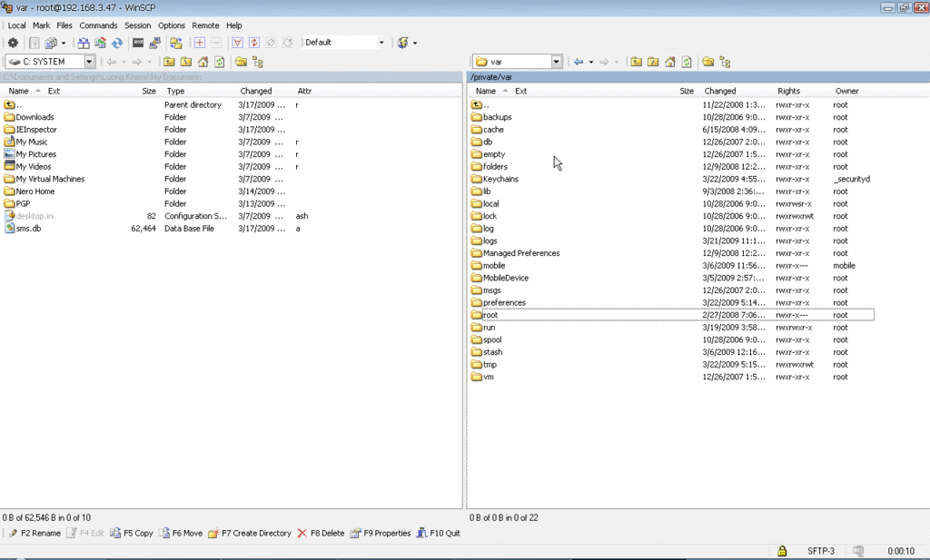The width and height of the screenshot is (930, 560).
Task: Click the F7 Create Directory button
Action: tap(250, 534)
